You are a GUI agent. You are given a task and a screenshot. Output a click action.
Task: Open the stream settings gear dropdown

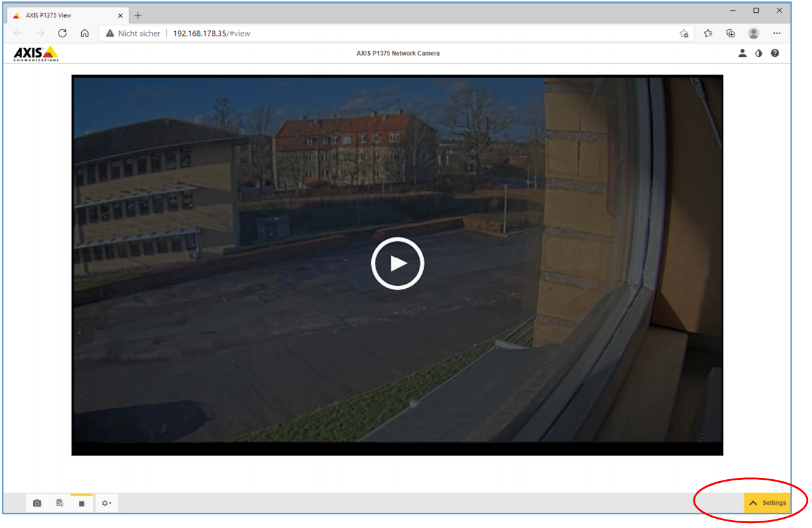[106, 503]
